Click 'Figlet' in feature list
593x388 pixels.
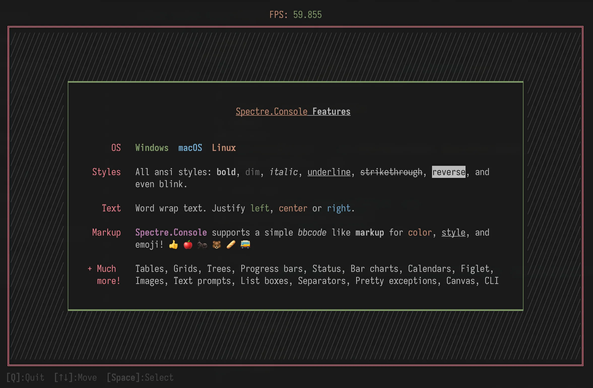(x=475, y=268)
